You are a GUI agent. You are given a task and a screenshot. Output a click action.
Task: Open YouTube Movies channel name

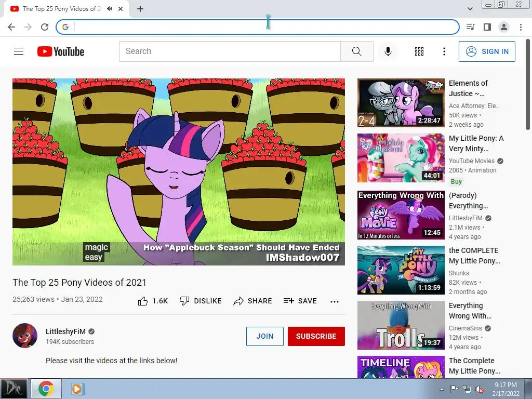pyautogui.click(x=472, y=161)
